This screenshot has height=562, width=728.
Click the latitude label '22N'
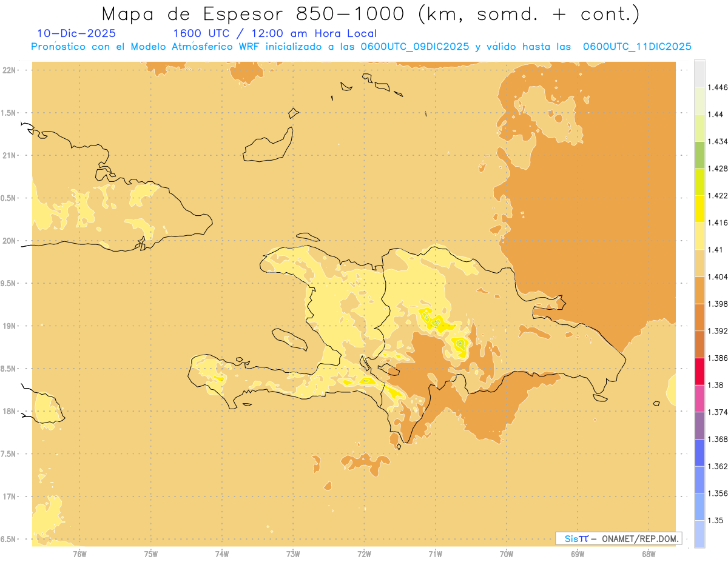pyautogui.click(x=8, y=70)
